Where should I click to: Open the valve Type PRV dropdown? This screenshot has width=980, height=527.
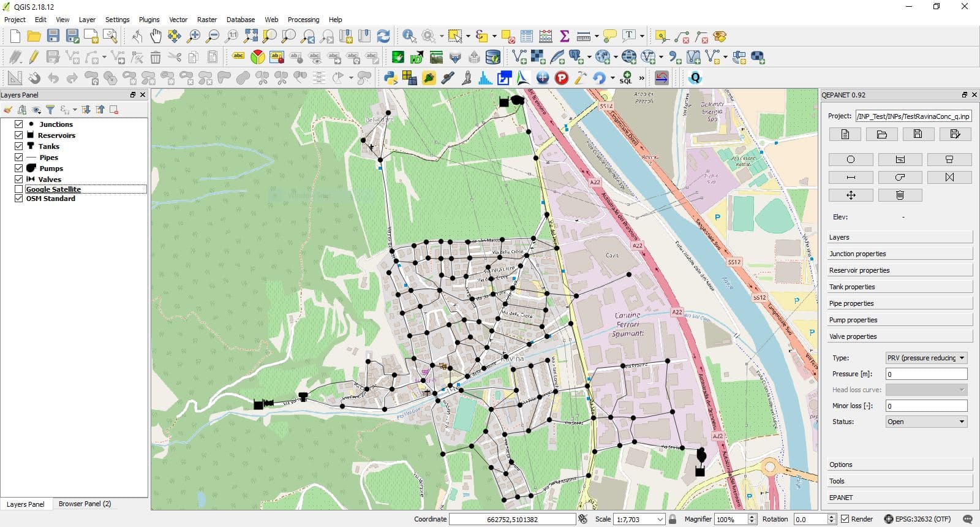[926, 358]
